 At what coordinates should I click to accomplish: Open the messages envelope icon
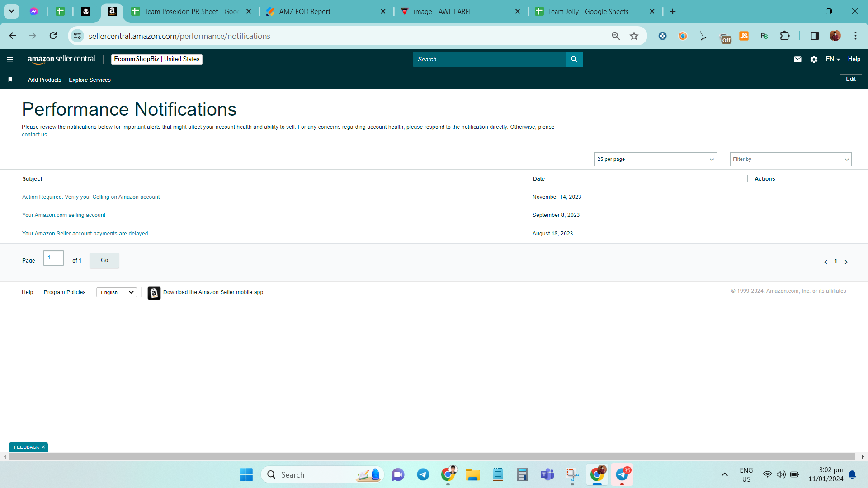pos(797,59)
